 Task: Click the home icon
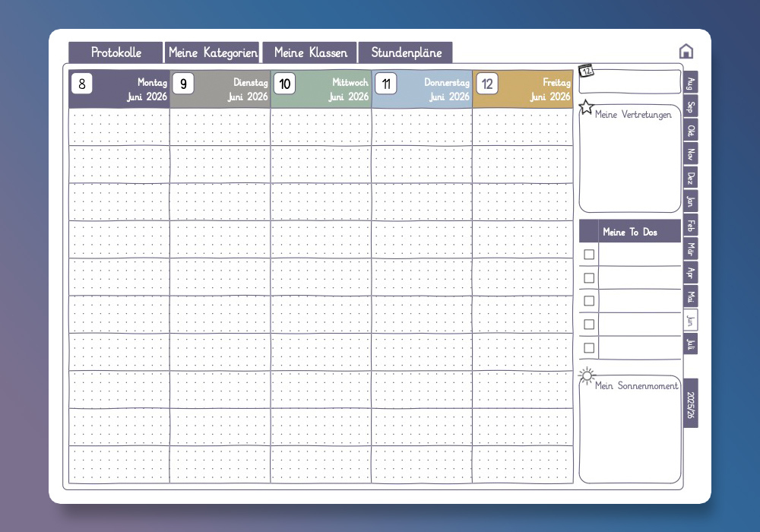[x=686, y=51]
